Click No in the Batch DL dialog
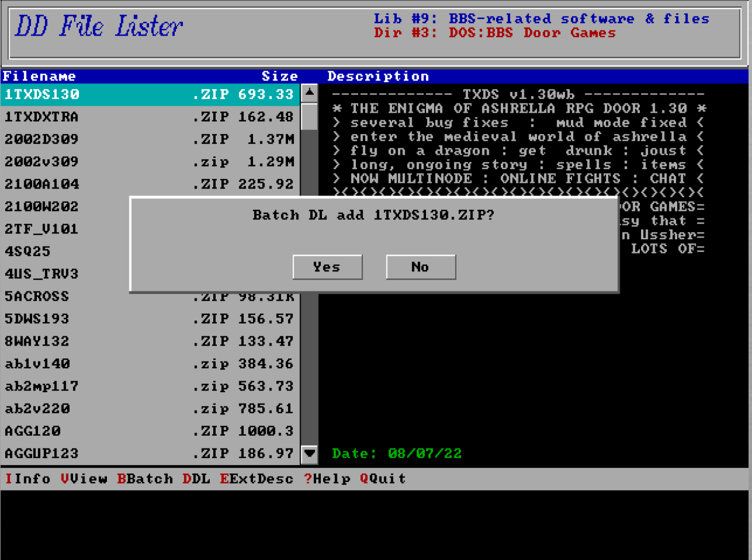Screen dimensions: 752x560 pyautogui.click(x=420, y=267)
